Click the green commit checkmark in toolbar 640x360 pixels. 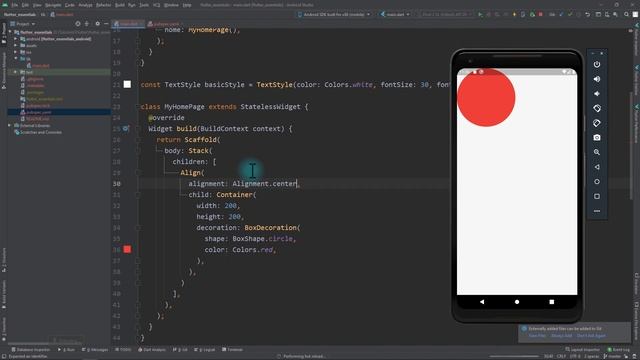coord(570,14)
